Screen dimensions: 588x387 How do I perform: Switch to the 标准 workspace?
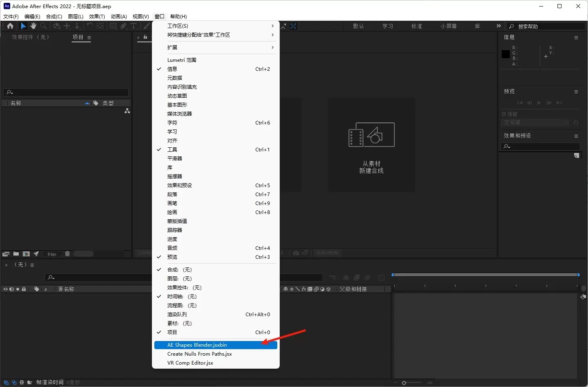click(x=417, y=26)
